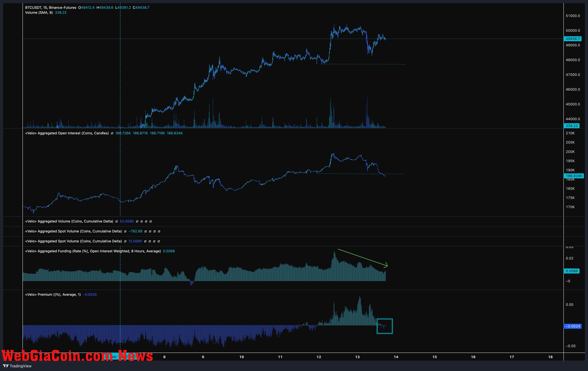Expand the Spot Volume pane showing 12.506K
This screenshot has height=371, width=588.
[73, 241]
